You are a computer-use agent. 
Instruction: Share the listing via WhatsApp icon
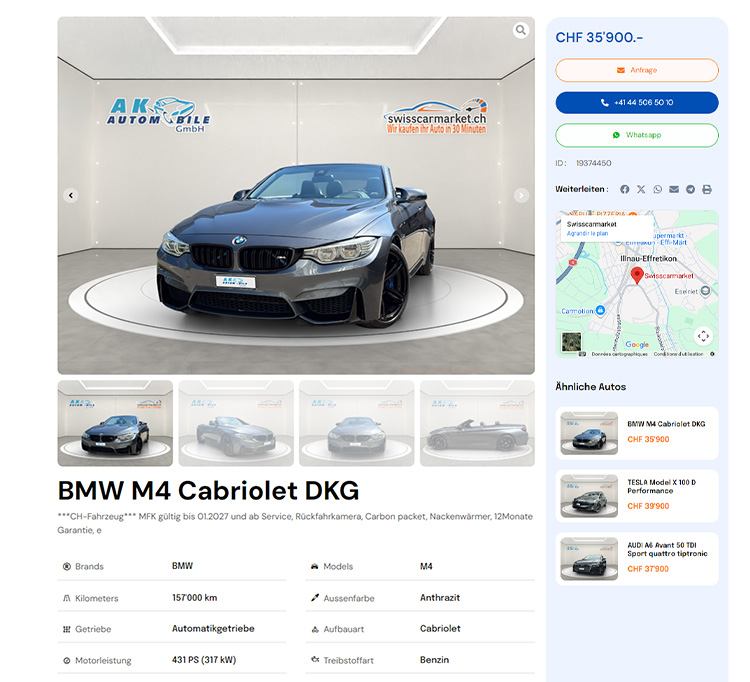(x=657, y=189)
